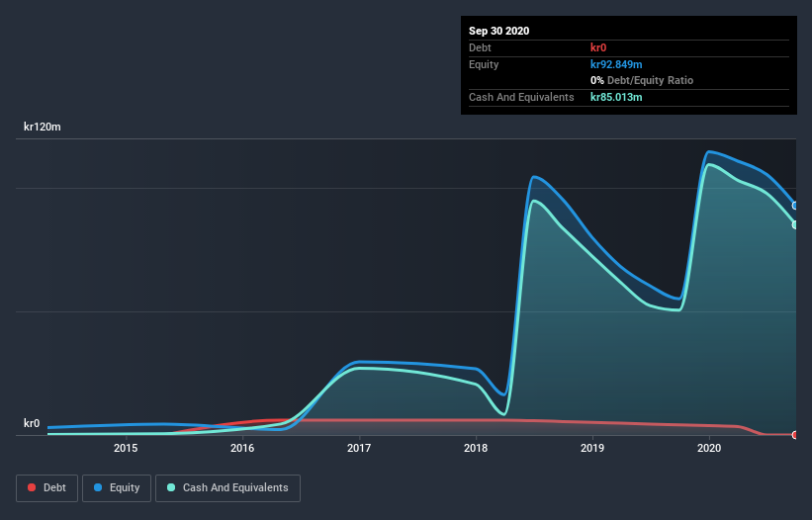This screenshot has width=812, height=520.
Task: Click the red Debt legend dot
Action: click(32, 487)
